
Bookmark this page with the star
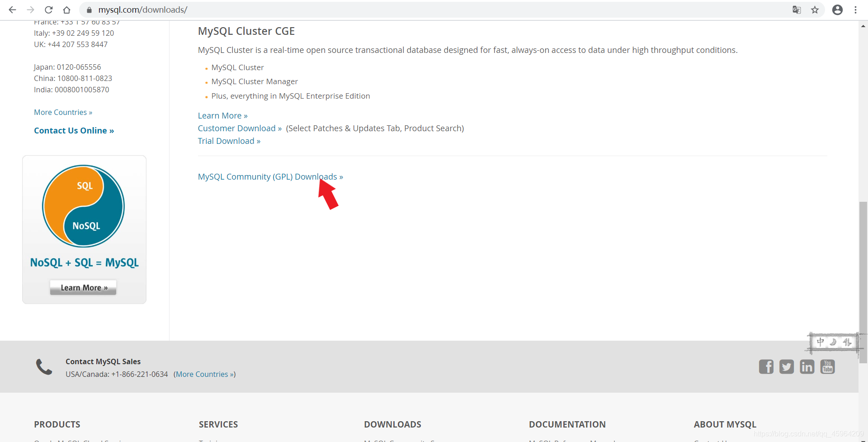pos(815,10)
